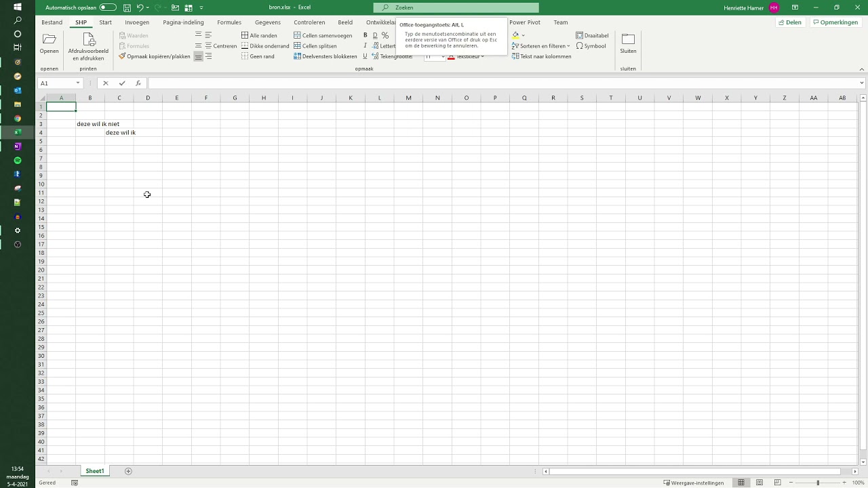
Task: Toggle the highlighted bottom align button
Action: (x=198, y=57)
